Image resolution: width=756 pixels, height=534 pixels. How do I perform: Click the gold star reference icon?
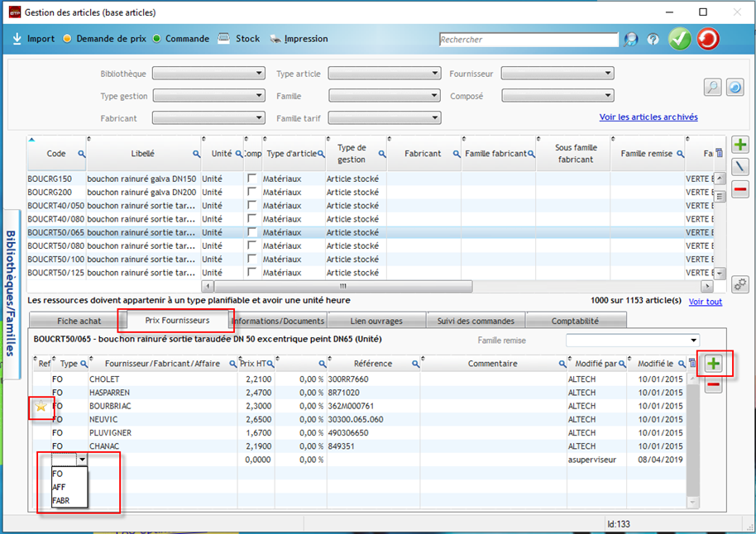click(x=40, y=406)
